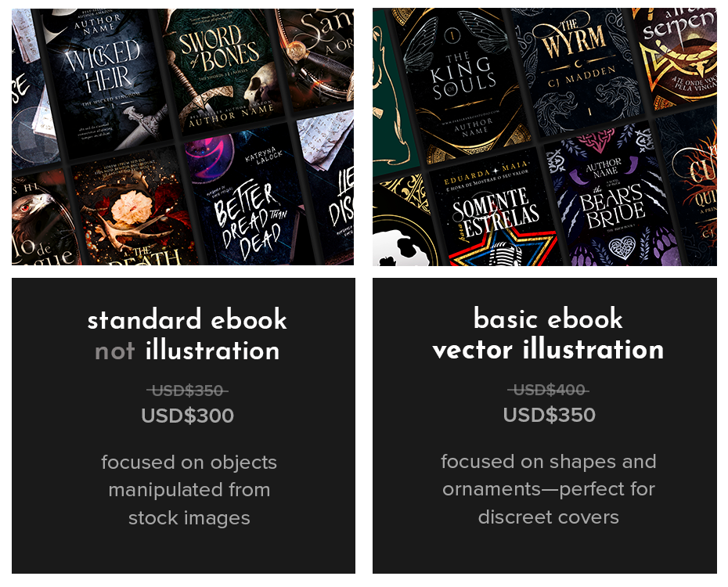Screen dimensions: 728x587
Task: Select the vector illustration subtitle
Action: (x=548, y=350)
